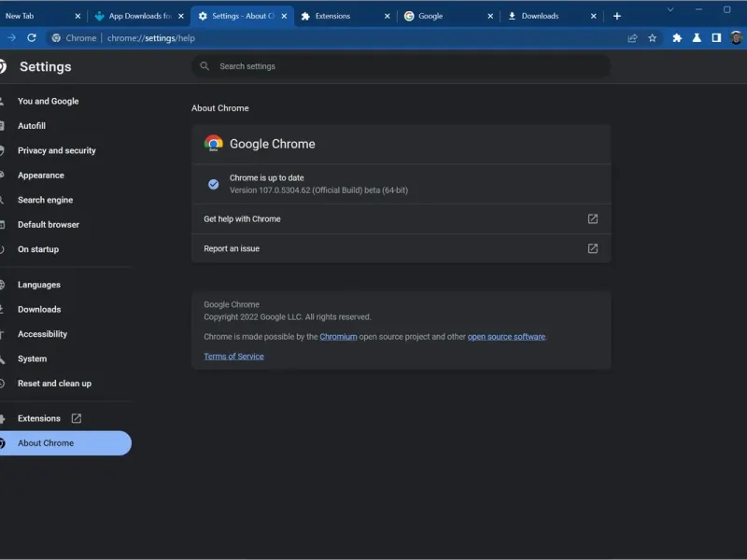Click launch icon on Report an issue row
The image size is (747, 560).
593,248
